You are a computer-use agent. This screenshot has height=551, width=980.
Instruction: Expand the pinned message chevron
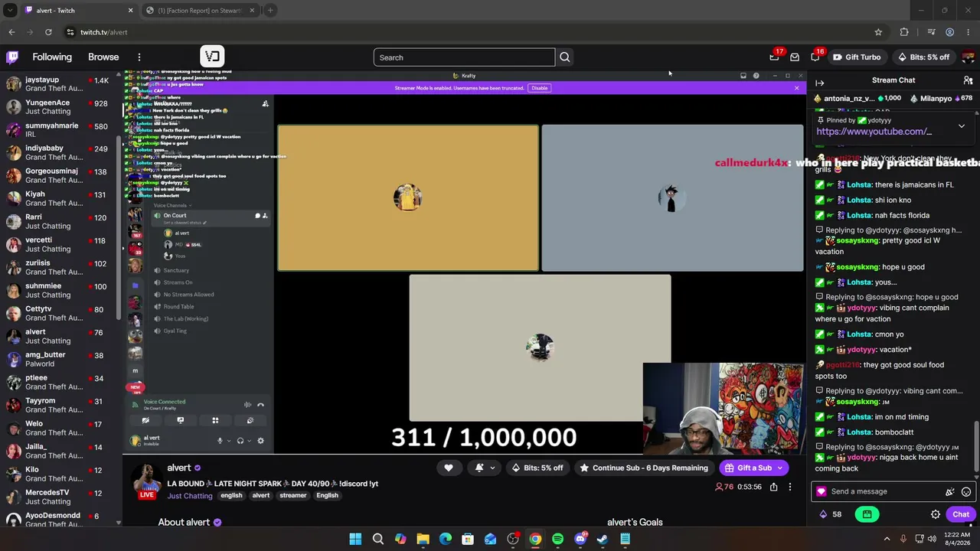[962, 126]
